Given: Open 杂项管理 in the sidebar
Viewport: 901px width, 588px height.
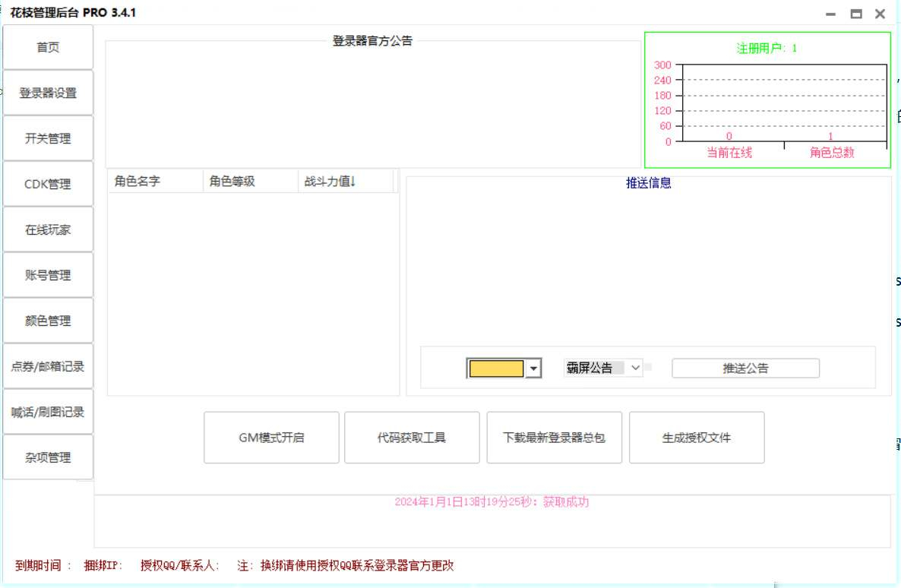Looking at the screenshot, I should tap(48, 457).
